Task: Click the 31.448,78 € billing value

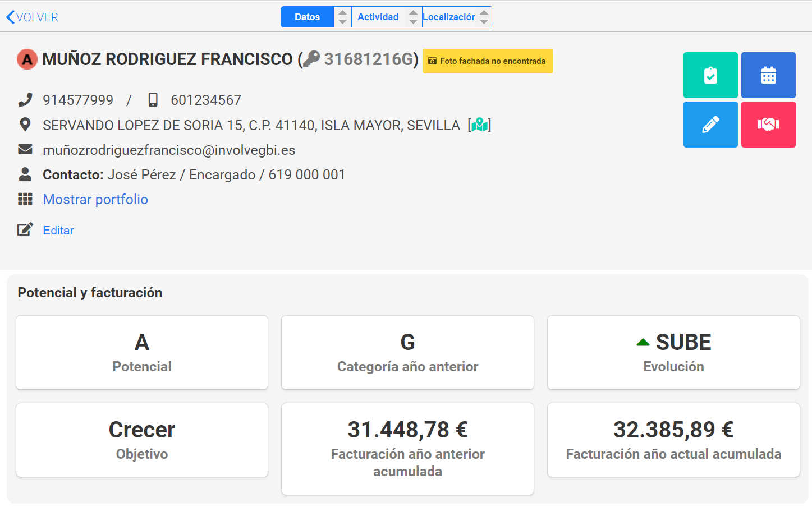Action: click(407, 430)
